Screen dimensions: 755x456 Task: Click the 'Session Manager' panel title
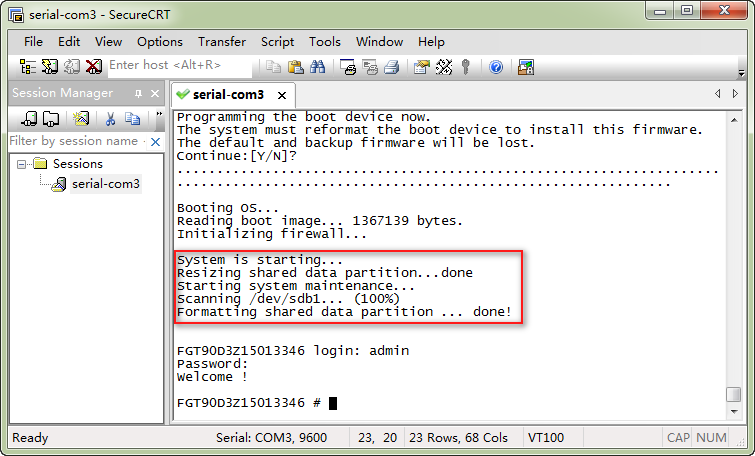[63, 93]
